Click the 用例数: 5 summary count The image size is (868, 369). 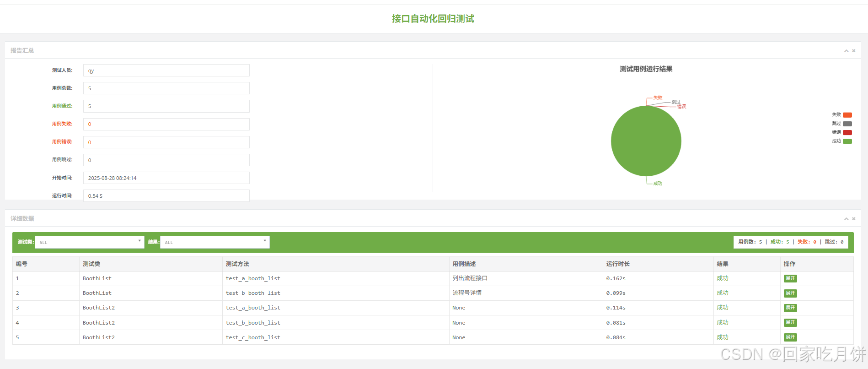(x=750, y=242)
